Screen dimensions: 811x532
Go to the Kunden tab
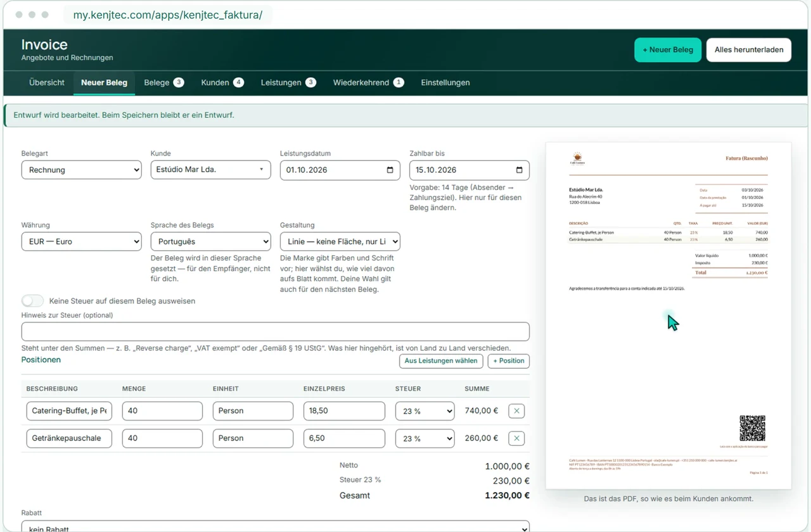tap(222, 82)
